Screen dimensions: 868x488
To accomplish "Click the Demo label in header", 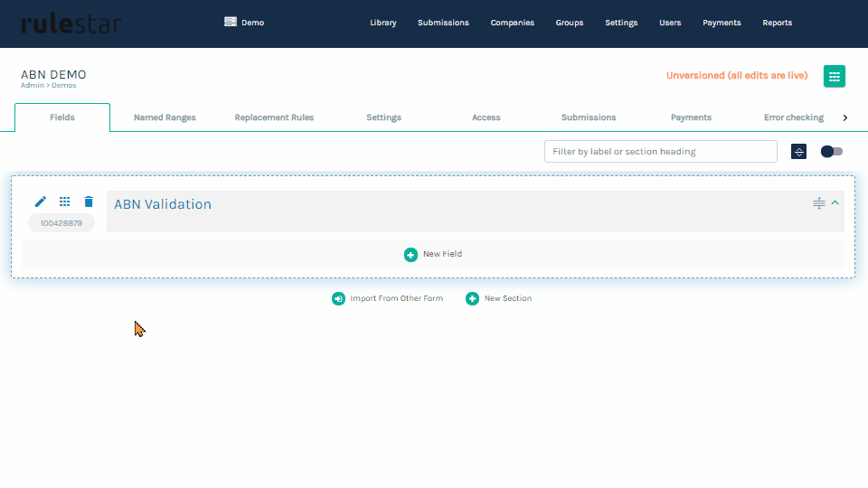I will pos(253,23).
